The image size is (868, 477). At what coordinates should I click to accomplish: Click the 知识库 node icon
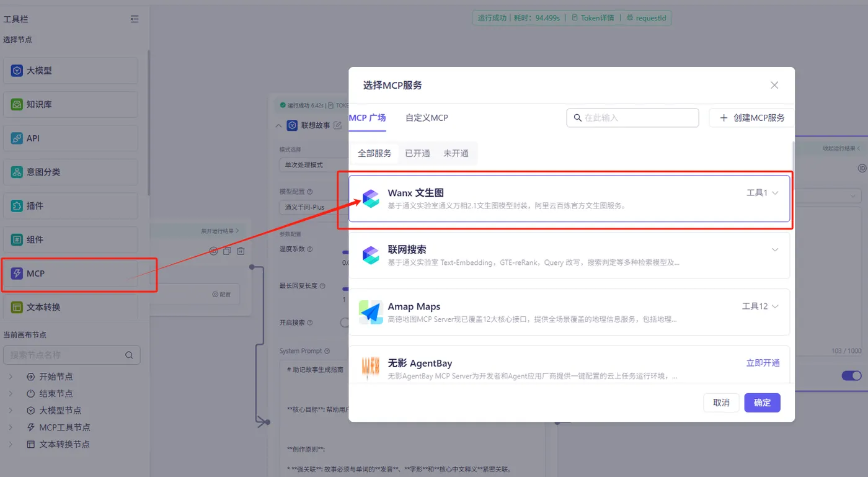(17, 104)
